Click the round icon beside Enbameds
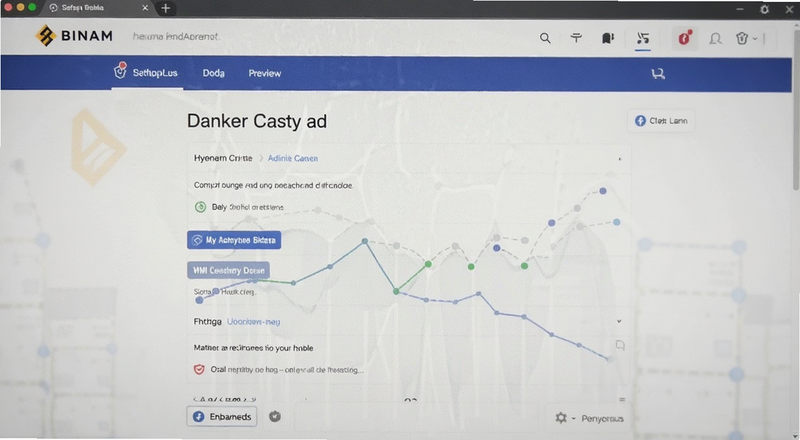The height and width of the screenshot is (440, 800). [274, 417]
